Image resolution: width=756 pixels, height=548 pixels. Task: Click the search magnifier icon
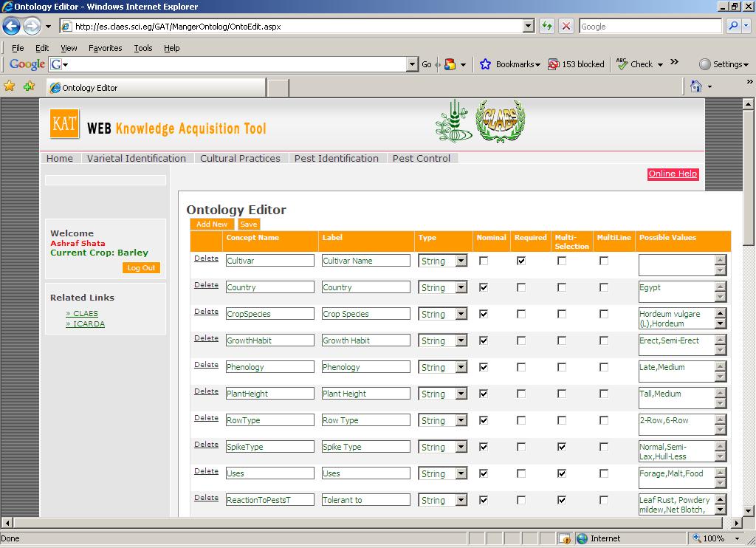coord(733,26)
